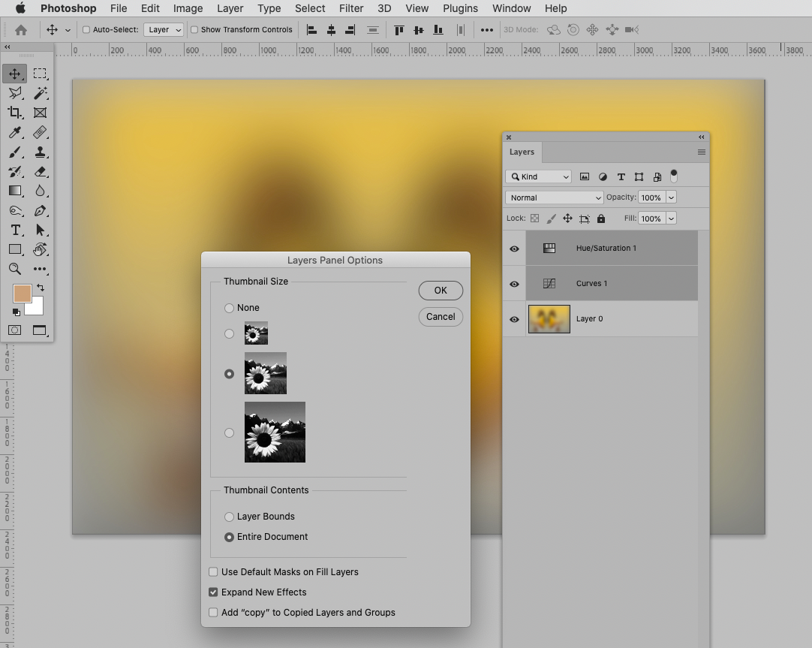812x648 pixels.
Task: Click the filter for type layers icon
Action: point(621,176)
